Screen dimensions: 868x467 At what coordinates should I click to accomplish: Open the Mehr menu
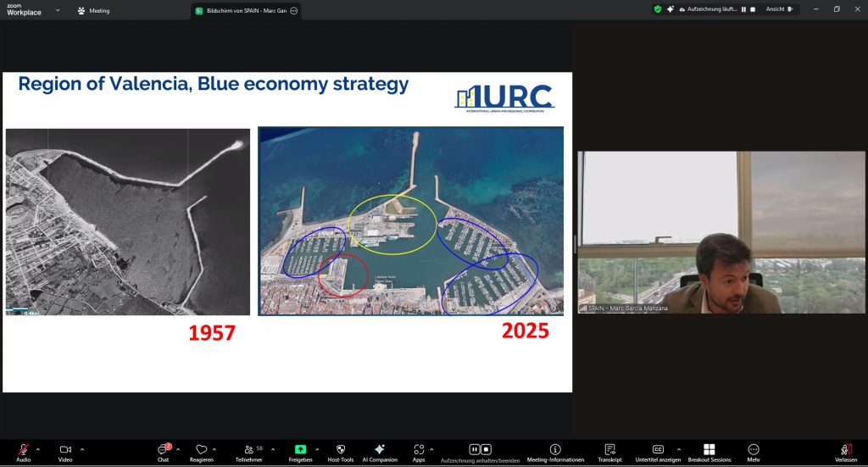click(754, 449)
